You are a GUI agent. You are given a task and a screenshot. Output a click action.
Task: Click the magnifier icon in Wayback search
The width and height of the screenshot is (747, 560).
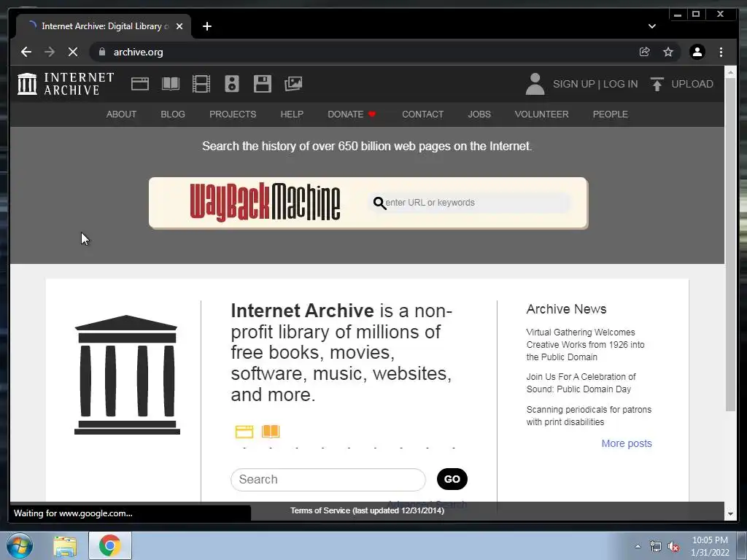[379, 203]
